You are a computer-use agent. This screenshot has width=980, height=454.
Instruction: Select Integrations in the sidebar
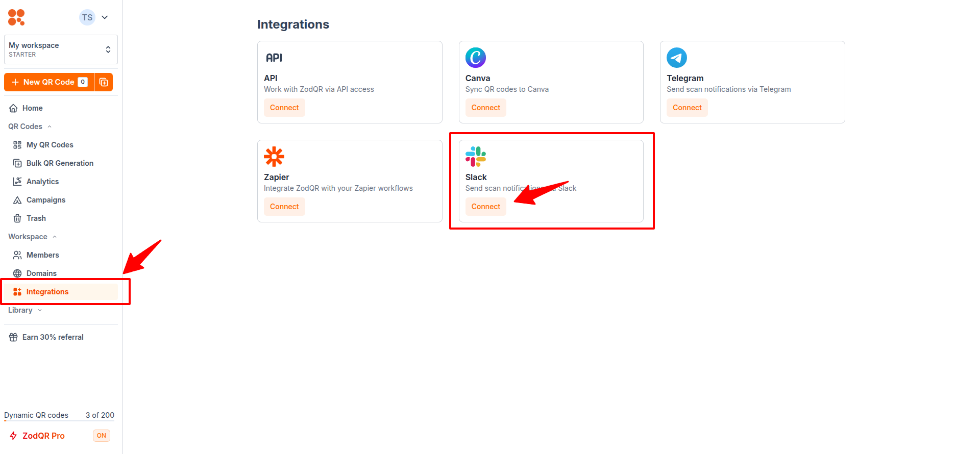coord(61,292)
